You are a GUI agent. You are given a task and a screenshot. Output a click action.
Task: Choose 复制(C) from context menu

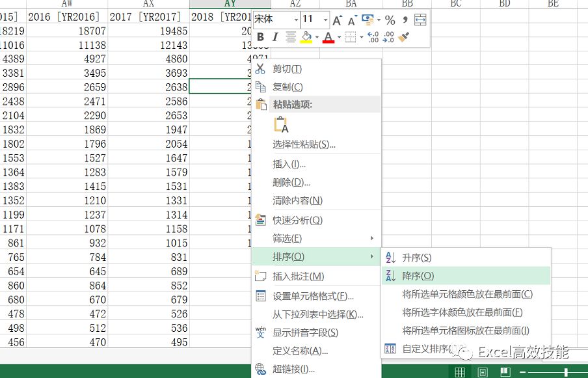click(317, 87)
